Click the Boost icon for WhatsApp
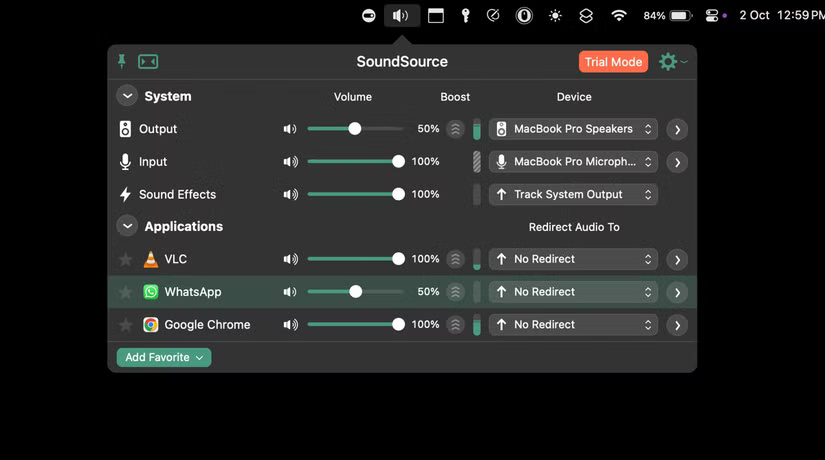The image size is (825, 460). coord(455,292)
